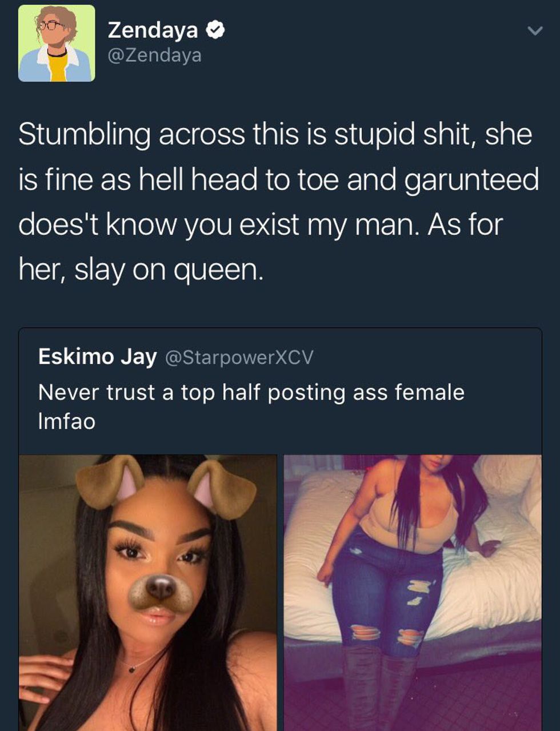This screenshot has height=731, width=560.
Task: Click the word "garunteed" in the tweet
Action: click(x=471, y=179)
